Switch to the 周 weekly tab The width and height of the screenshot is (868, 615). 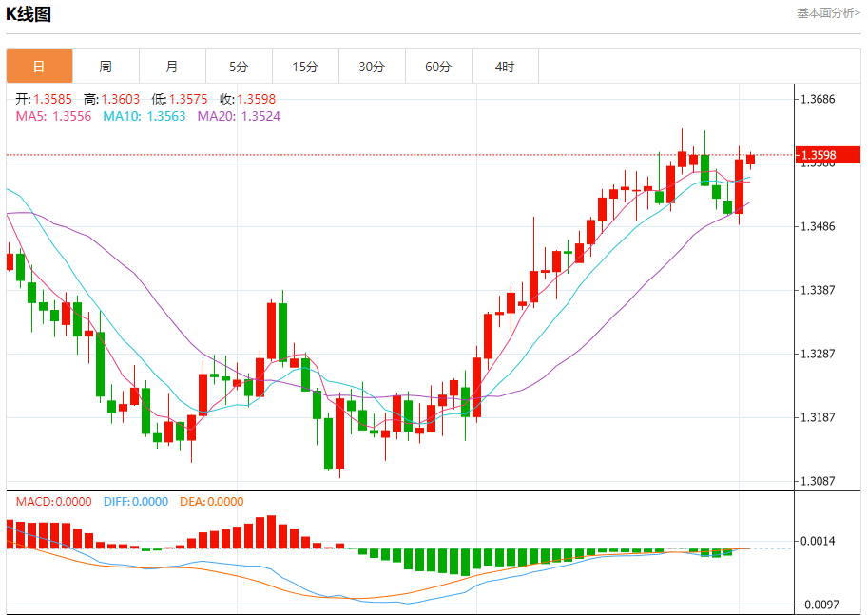tap(106, 67)
